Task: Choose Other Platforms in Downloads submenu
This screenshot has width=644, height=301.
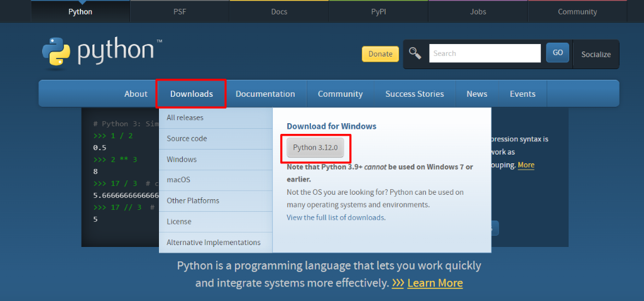Action: point(216,201)
